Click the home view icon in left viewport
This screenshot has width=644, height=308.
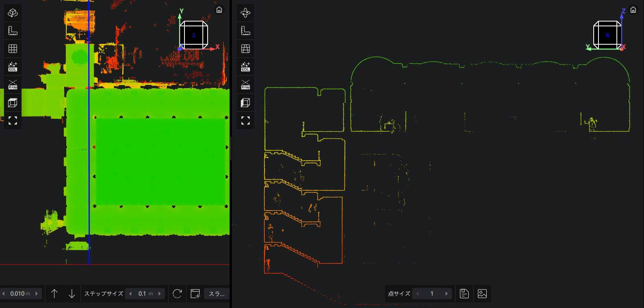(219, 10)
